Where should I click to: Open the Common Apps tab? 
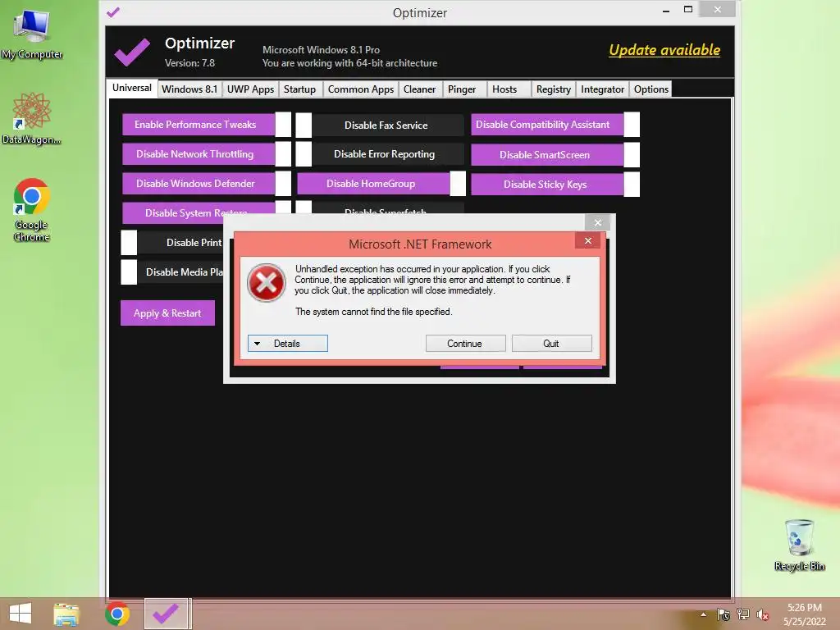(361, 89)
